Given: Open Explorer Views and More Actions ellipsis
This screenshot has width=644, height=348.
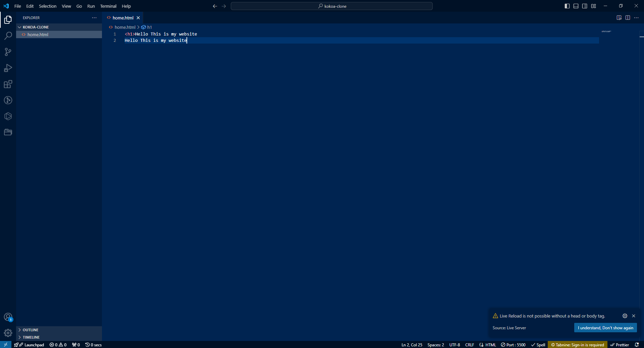Looking at the screenshot, I should [x=94, y=18].
